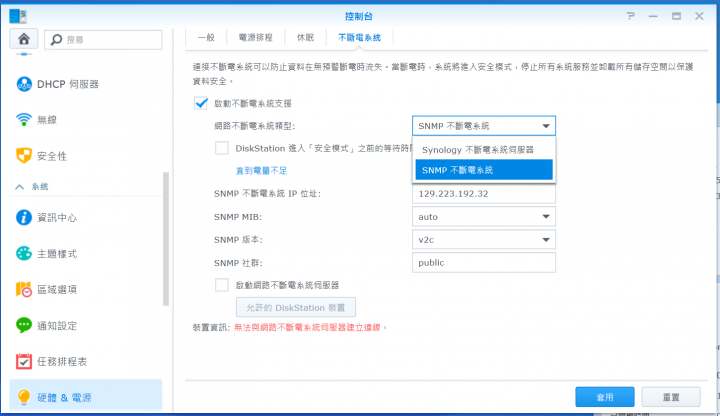Click the SNMP 社群 public field

click(484, 263)
